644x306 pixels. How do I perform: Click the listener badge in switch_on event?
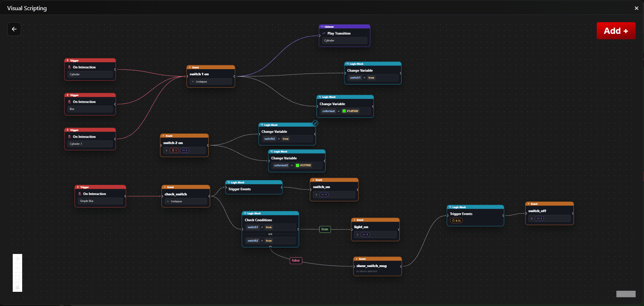(324, 195)
